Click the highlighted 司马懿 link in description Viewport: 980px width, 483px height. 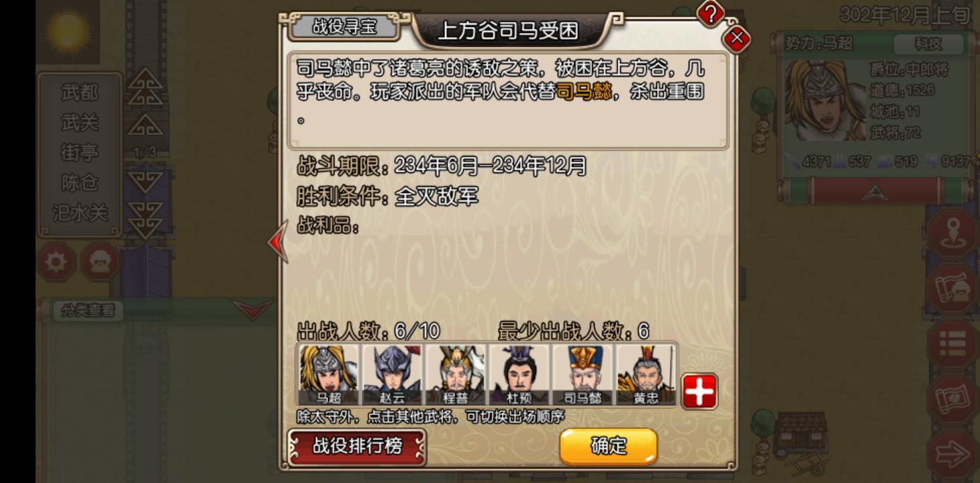[x=584, y=92]
